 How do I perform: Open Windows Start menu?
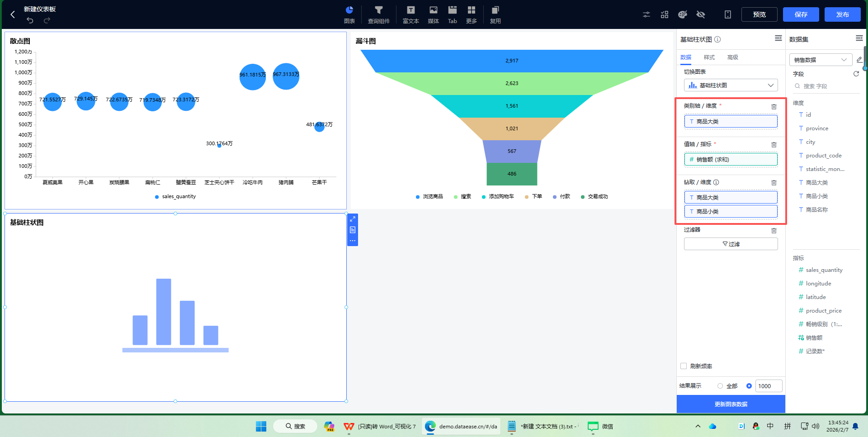click(261, 426)
